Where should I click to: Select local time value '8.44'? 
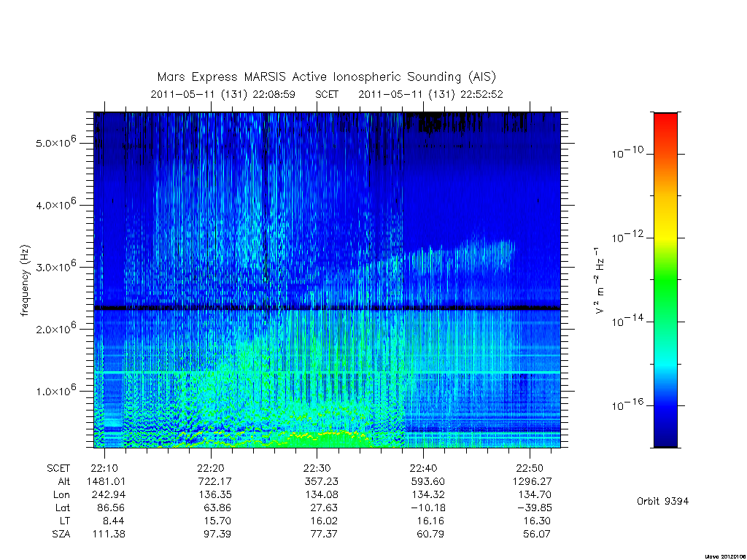coord(114,521)
